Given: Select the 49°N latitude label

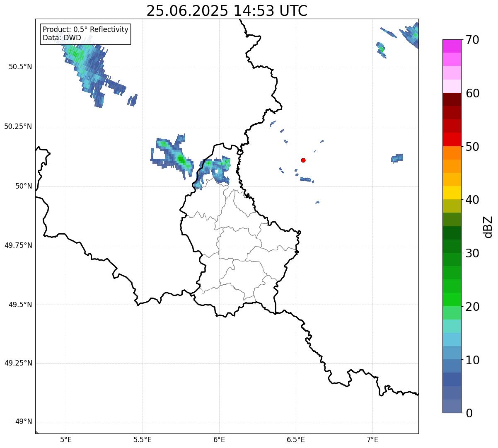Looking at the screenshot, I should (24, 422).
